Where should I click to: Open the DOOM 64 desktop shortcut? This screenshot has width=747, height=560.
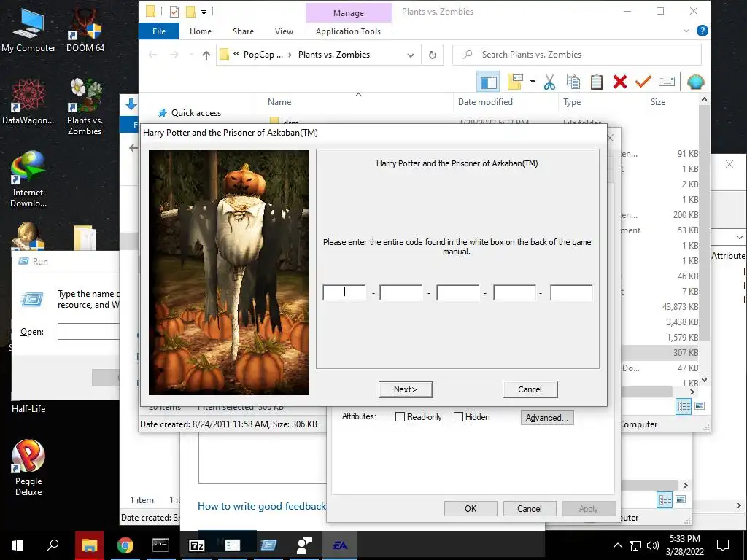pyautogui.click(x=85, y=31)
